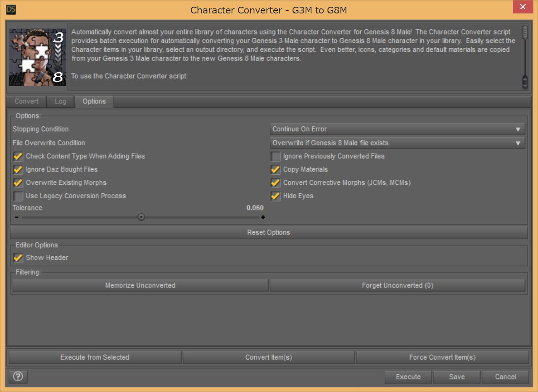The width and height of the screenshot is (538, 392).
Task: Close the Character Converter window
Action: click(523, 7)
